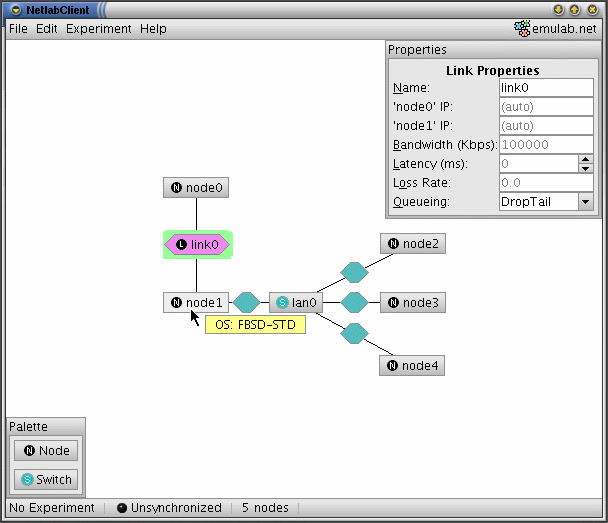Select the pink link0 hexagon
Viewport: 608px width, 523px height.
click(x=197, y=245)
